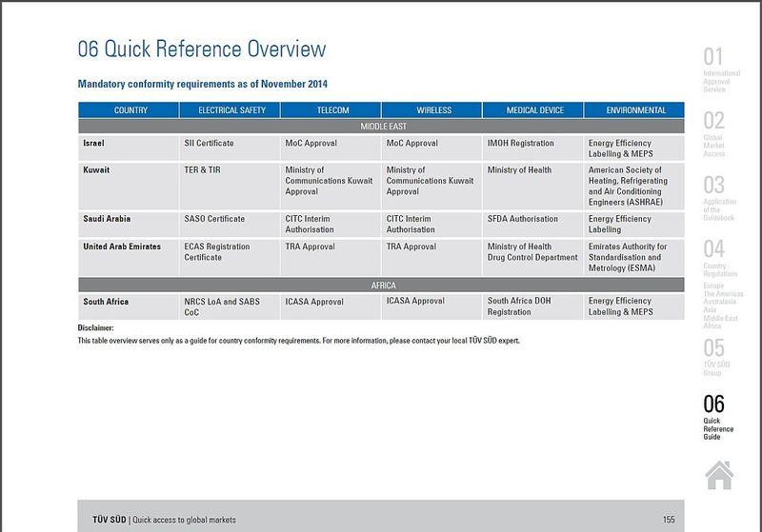
Task: Click Saudi Arabia's Energy Efficiency Labelling cell
Action: (634, 225)
